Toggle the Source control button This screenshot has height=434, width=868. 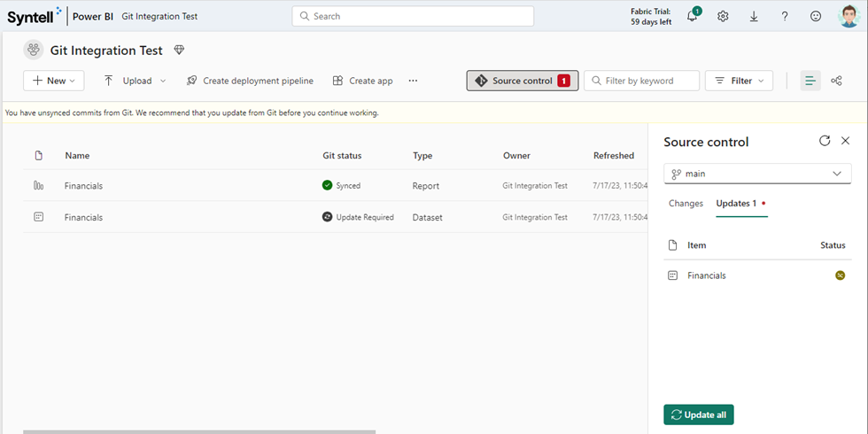523,81
